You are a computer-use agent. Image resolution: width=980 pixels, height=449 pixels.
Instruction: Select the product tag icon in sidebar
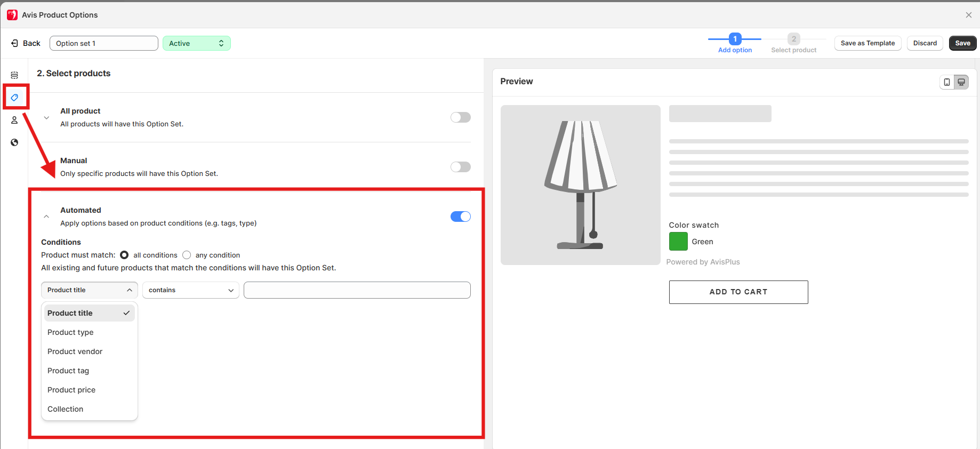pyautogui.click(x=14, y=98)
